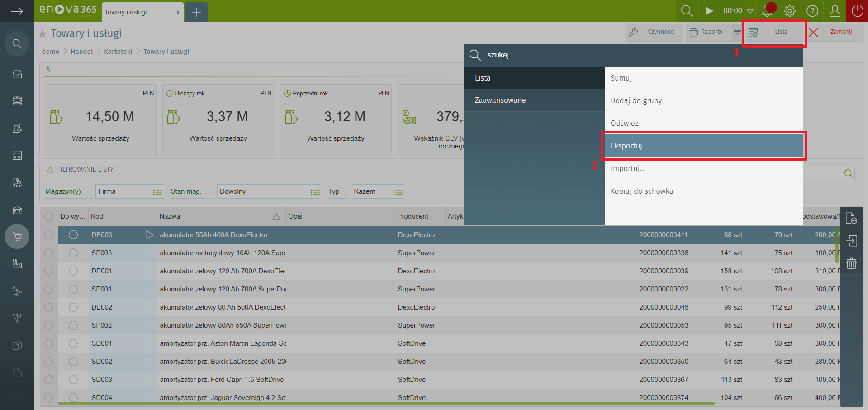Choose Eksportuj... from the list menu
Image resolution: width=868 pixels, height=410 pixels.
pyautogui.click(x=703, y=146)
